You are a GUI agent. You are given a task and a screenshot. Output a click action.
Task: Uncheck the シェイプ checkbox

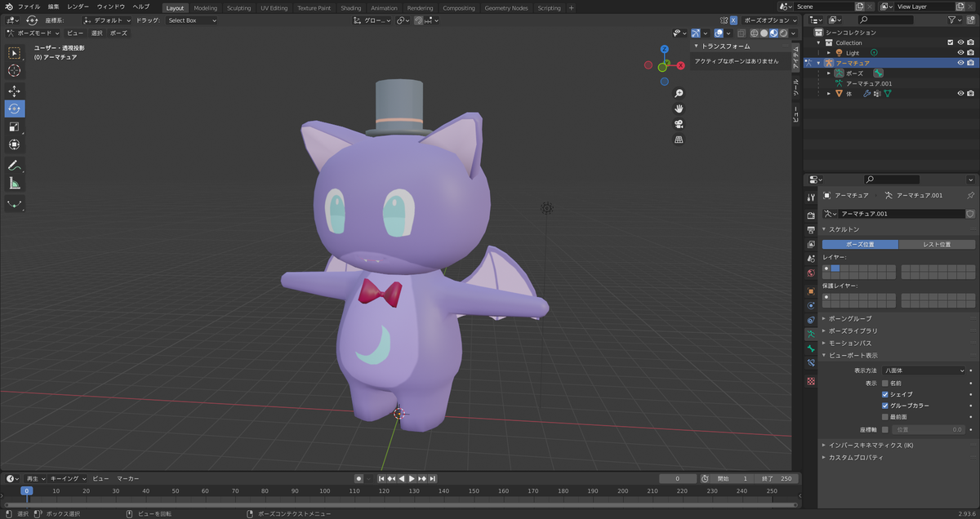point(885,394)
